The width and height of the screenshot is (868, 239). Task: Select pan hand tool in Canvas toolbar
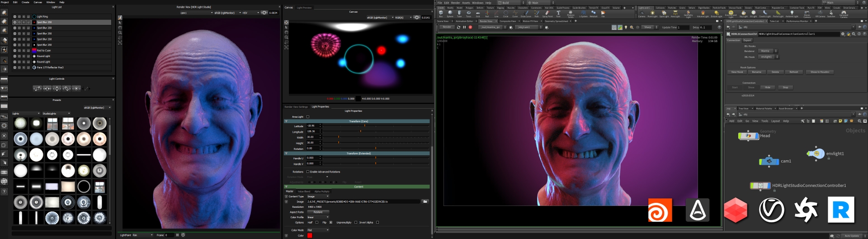(286, 32)
